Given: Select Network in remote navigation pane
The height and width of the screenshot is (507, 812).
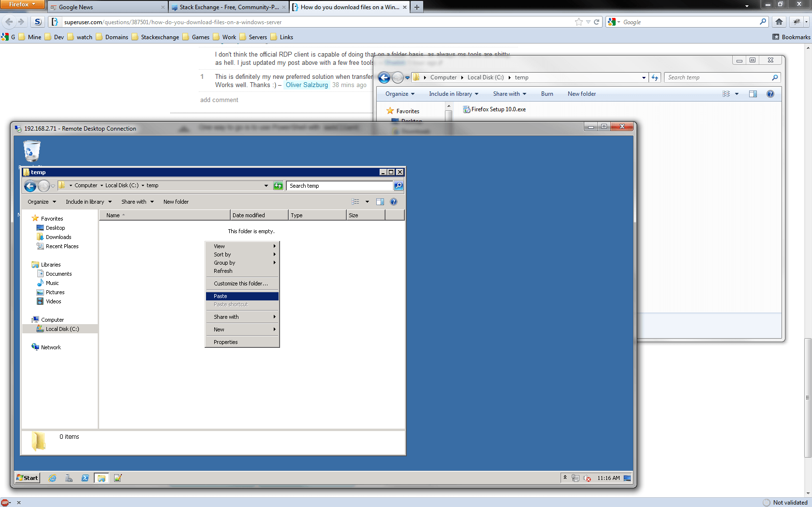Looking at the screenshot, I should click(x=46, y=347).
